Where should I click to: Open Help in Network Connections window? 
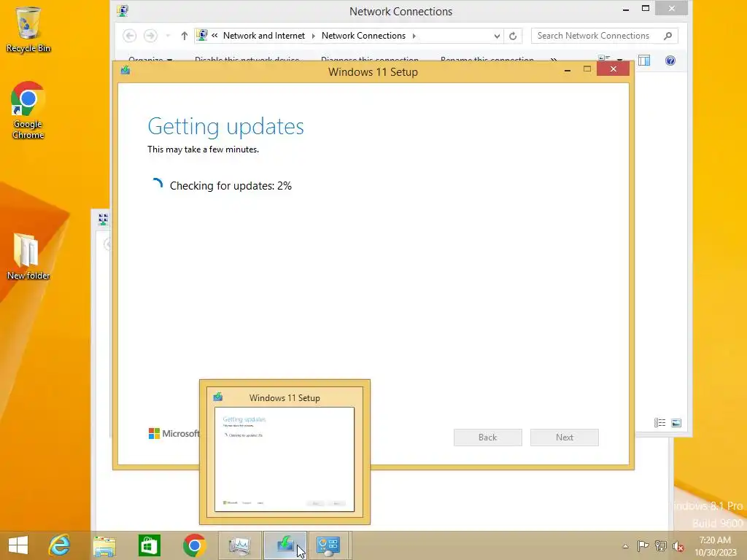coord(670,61)
